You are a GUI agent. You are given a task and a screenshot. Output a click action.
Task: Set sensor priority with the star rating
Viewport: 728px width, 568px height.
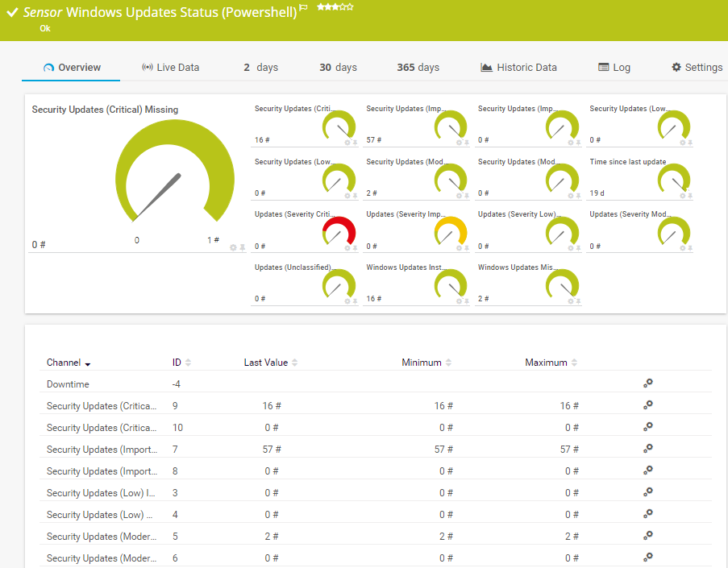pos(335,6)
